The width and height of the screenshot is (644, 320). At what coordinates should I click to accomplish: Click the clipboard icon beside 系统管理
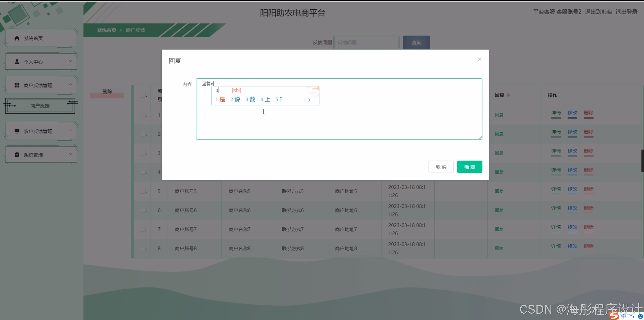(x=17, y=155)
